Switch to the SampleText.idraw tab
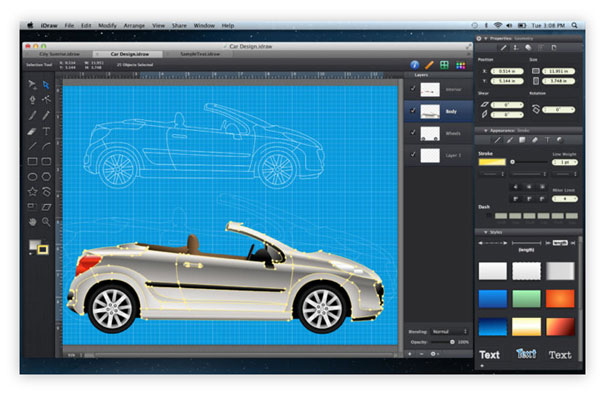 tap(200, 54)
